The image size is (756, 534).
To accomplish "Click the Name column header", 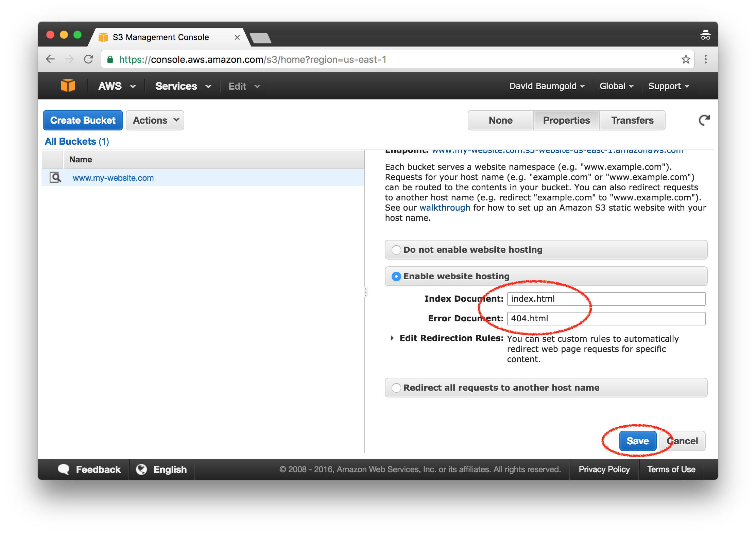I will 214,160.
